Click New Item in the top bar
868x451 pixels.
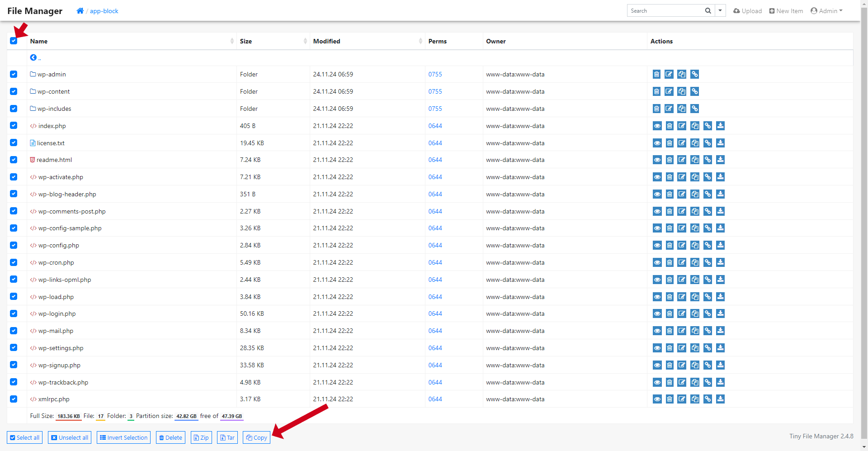click(x=786, y=11)
